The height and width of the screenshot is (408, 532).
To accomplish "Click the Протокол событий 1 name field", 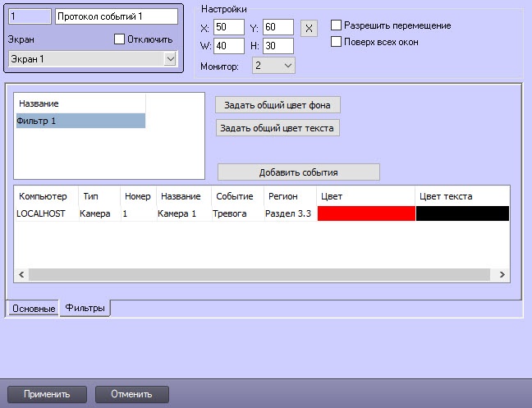I will pyautogui.click(x=116, y=16).
